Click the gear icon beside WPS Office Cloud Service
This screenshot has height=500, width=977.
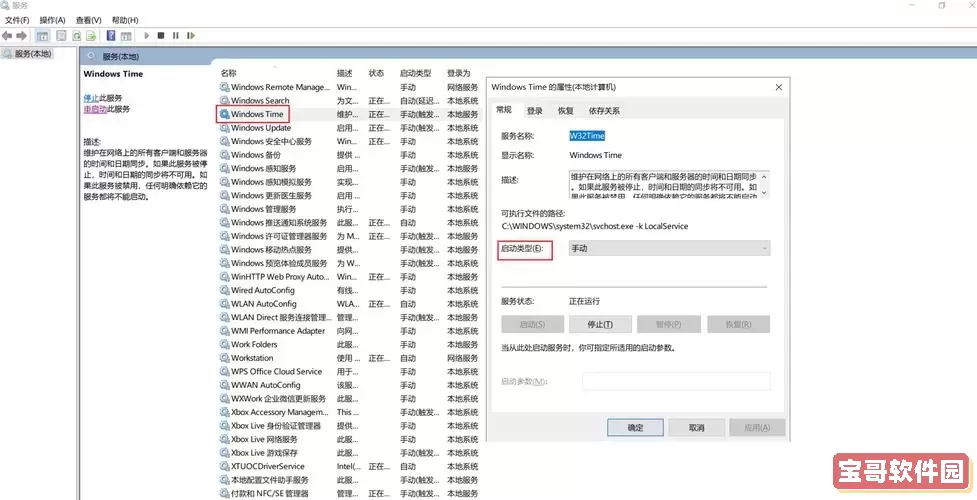click(224, 372)
